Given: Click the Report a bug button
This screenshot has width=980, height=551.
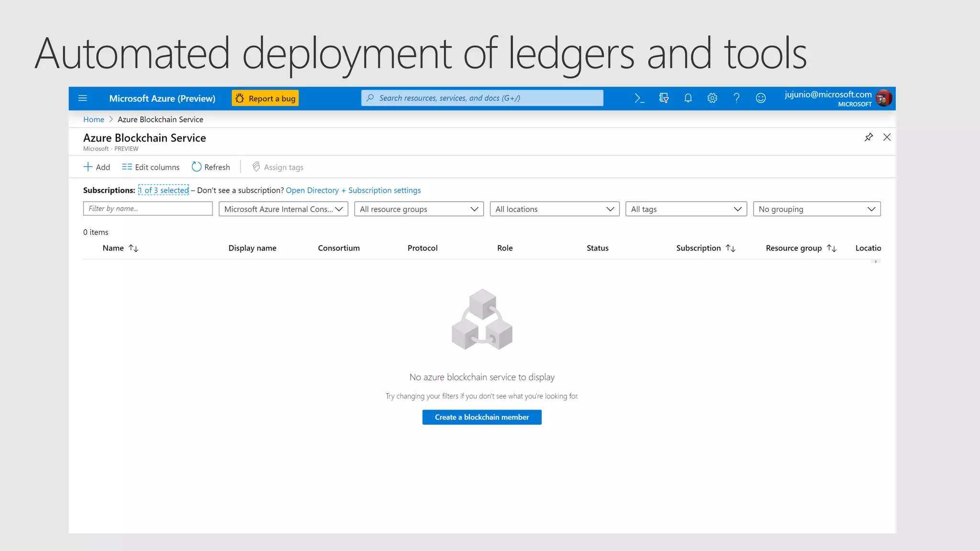Looking at the screenshot, I should tap(265, 99).
